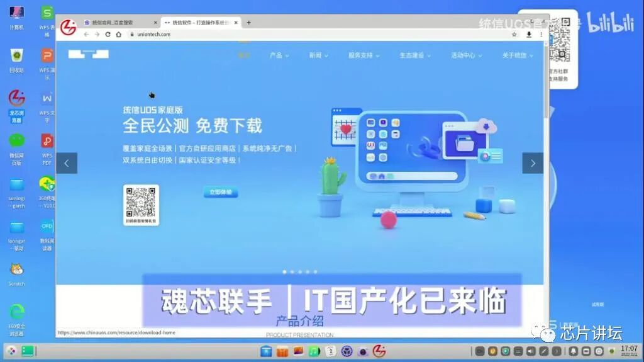
Task: Open the browser downloads icon
Action: pyautogui.click(x=529, y=35)
